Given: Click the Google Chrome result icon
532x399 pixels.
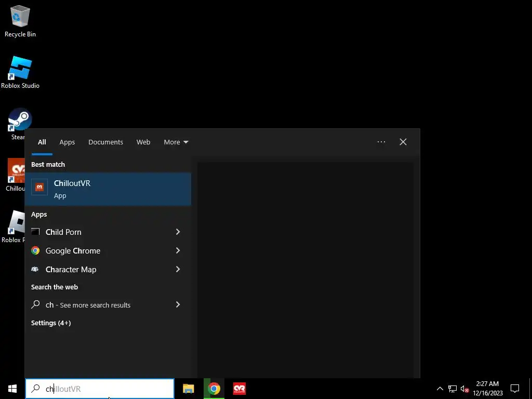Looking at the screenshot, I should click(x=35, y=251).
